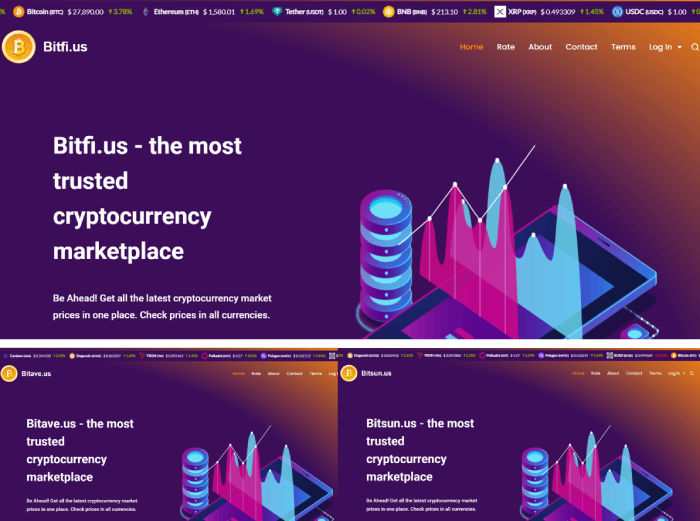The height and width of the screenshot is (521, 700).
Task: Click the Bitsun.us site name link
Action: [376, 373]
